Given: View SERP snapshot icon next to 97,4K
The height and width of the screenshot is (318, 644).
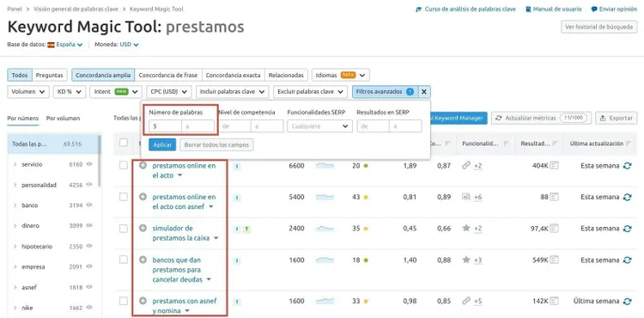Looking at the screenshot, I should tap(555, 229).
